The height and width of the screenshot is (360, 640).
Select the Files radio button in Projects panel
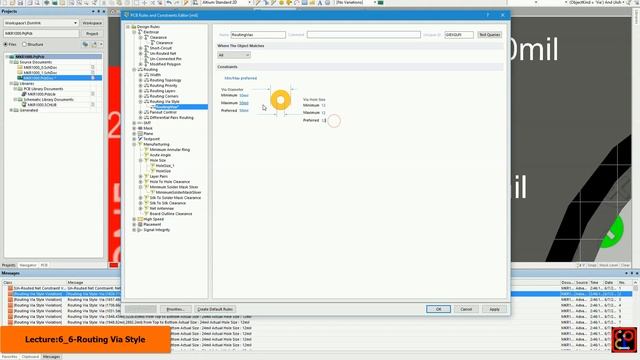pyautogui.click(x=6, y=44)
